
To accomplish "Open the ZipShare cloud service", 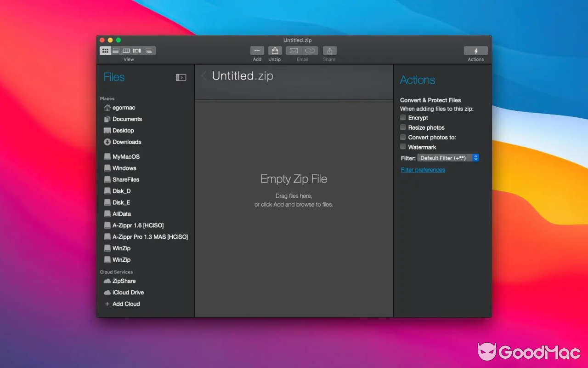I will [x=123, y=281].
